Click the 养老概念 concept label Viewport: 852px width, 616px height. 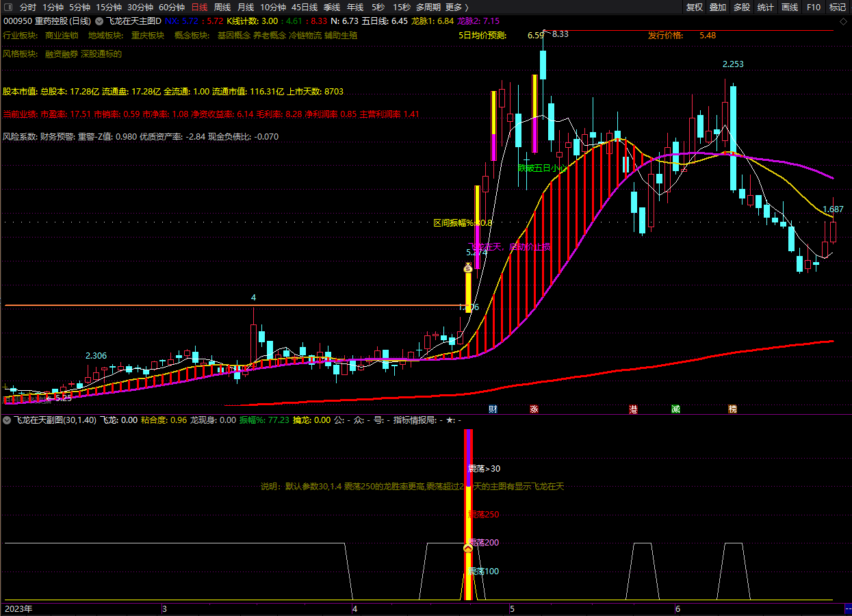(x=270, y=35)
